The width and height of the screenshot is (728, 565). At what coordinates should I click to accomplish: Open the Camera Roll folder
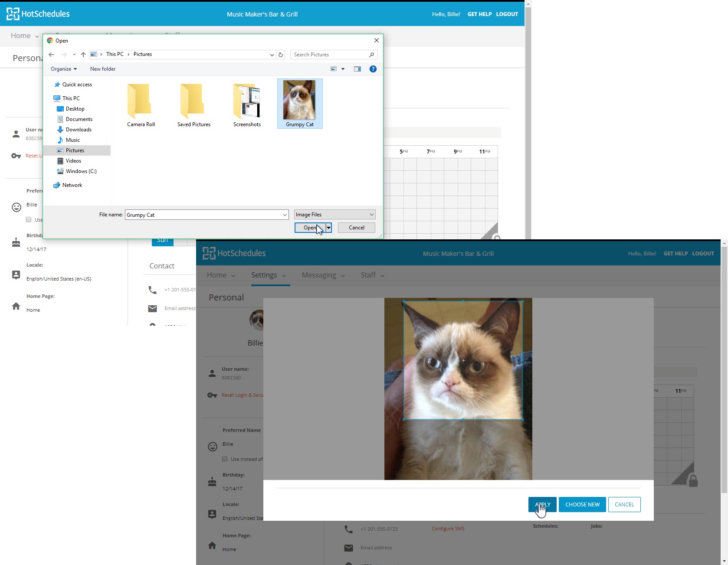pyautogui.click(x=141, y=105)
